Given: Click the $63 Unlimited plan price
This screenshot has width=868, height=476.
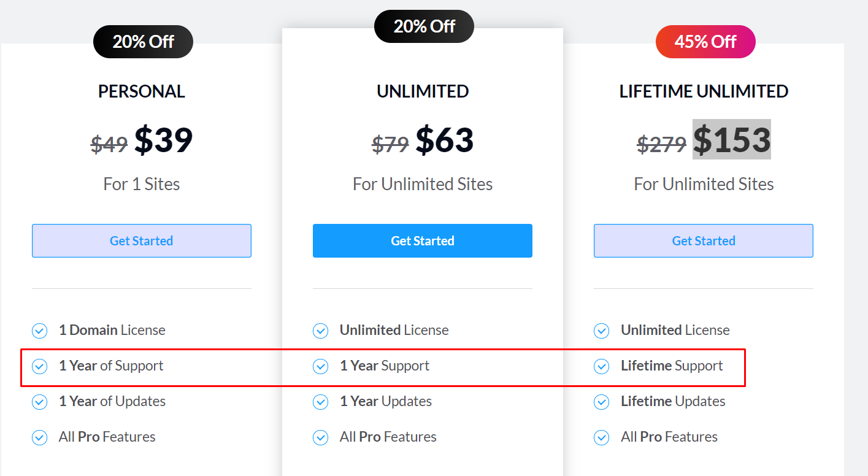Looking at the screenshot, I should [445, 140].
